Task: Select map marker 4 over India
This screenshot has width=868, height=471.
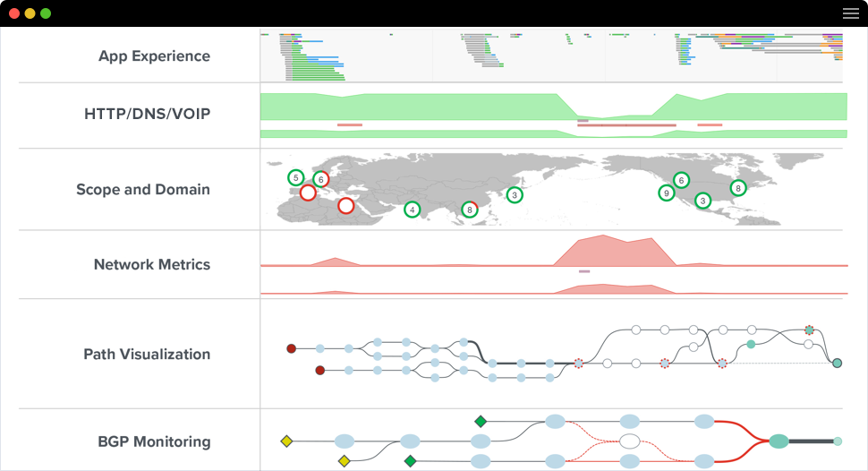Action: [x=412, y=210]
